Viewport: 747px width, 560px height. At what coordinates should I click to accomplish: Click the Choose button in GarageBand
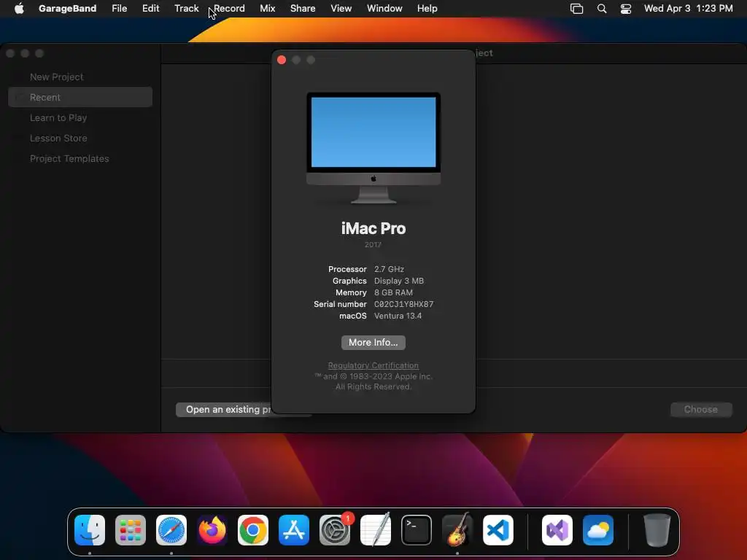[x=701, y=410]
